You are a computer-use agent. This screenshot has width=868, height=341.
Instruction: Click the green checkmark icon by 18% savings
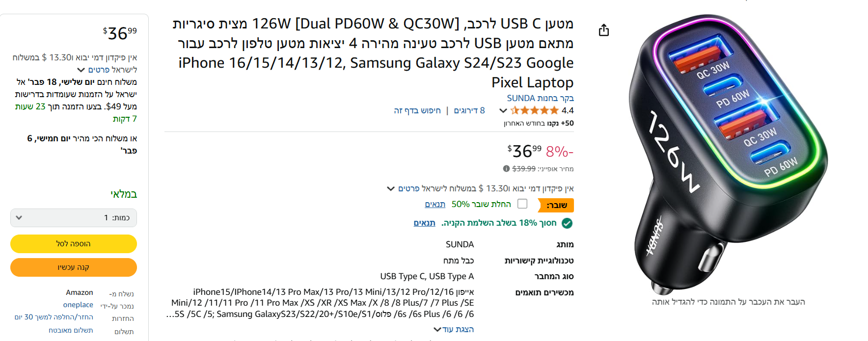tap(567, 223)
